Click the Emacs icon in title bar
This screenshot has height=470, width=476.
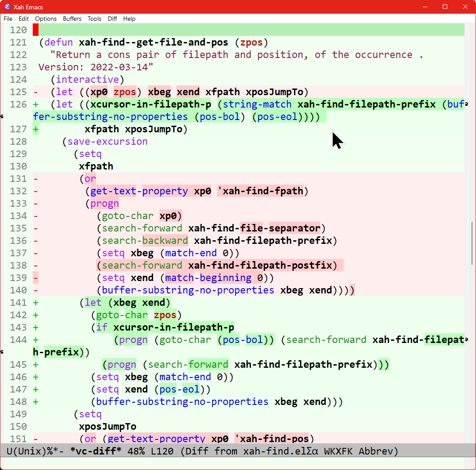coord(7,7)
